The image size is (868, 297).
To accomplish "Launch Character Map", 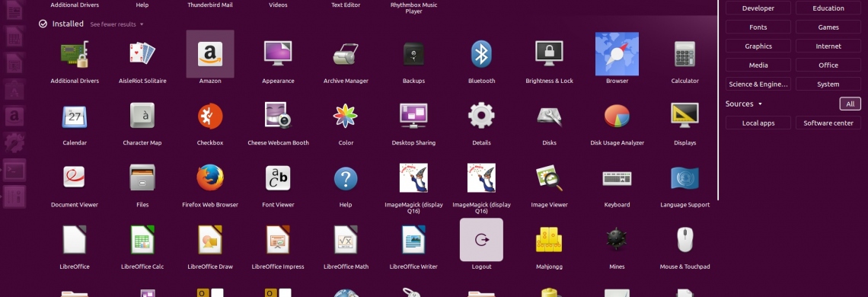I will tap(142, 117).
